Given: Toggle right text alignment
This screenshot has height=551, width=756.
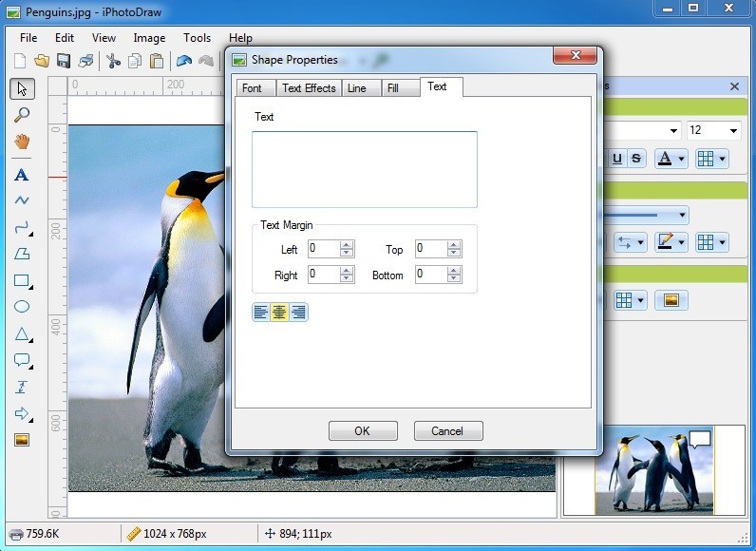Looking at the screenshot, I should tap(298, 313).
